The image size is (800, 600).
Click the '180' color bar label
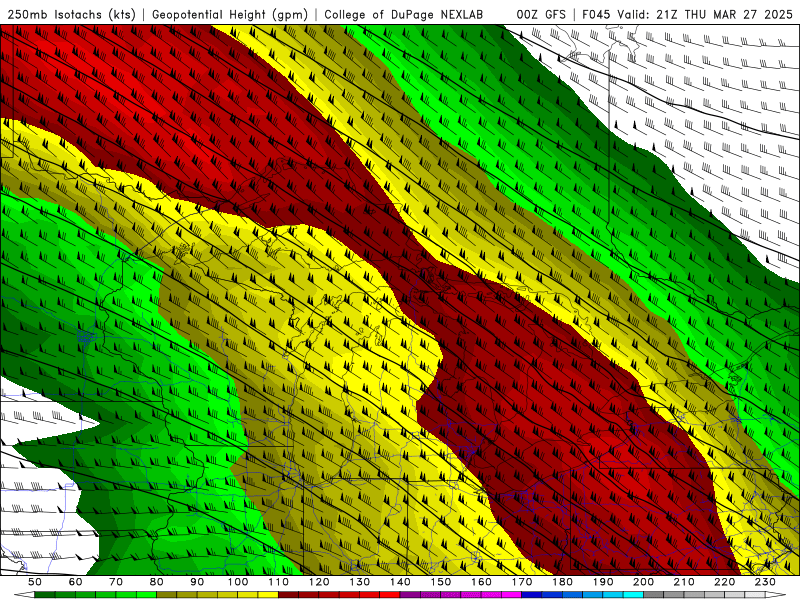[562, 582]
